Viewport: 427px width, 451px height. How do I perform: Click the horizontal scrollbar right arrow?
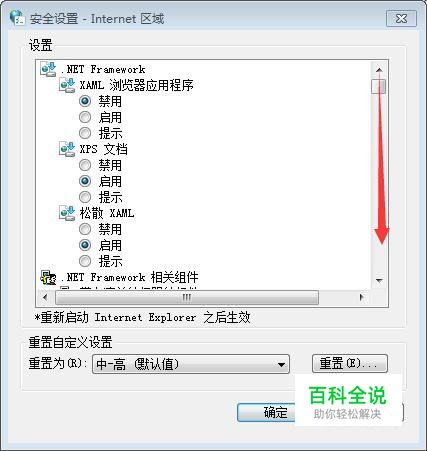[361, 297]
